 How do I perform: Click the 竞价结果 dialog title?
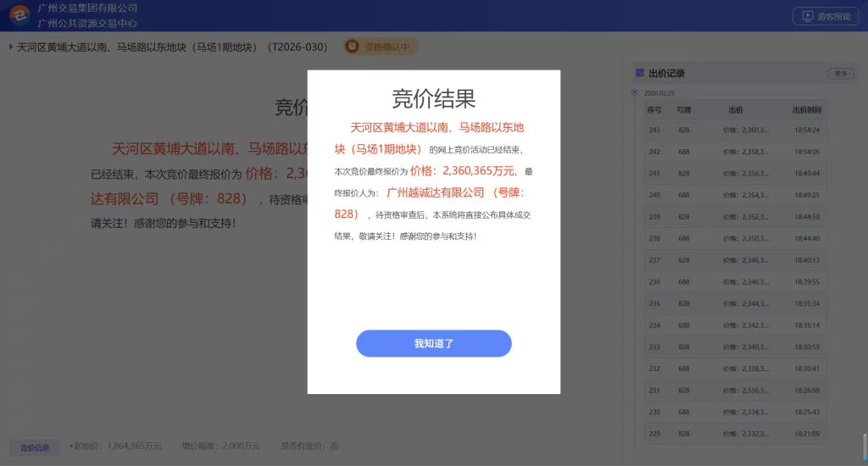point(433,99)
